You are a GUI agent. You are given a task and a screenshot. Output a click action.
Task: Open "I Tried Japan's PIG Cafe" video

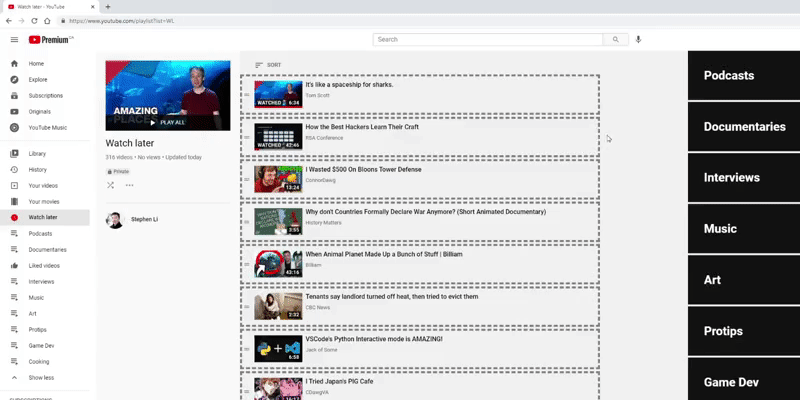point(339,381)
